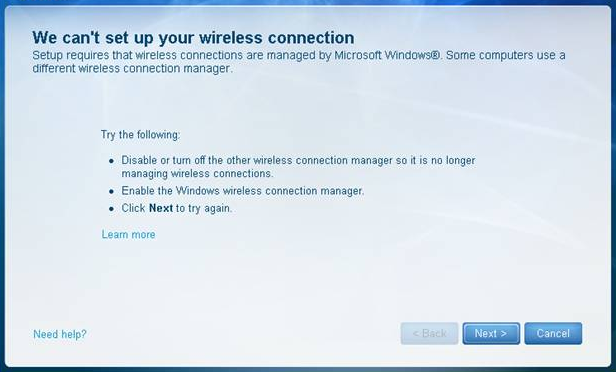Click the heading "We can't set up your wireless connection"

[193, 38]
